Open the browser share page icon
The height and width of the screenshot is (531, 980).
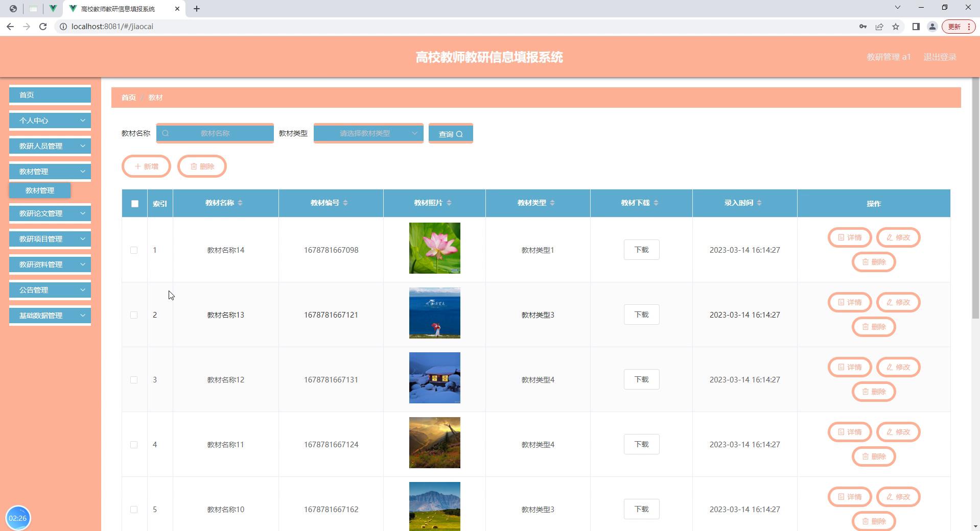click(x=879, y=27)
